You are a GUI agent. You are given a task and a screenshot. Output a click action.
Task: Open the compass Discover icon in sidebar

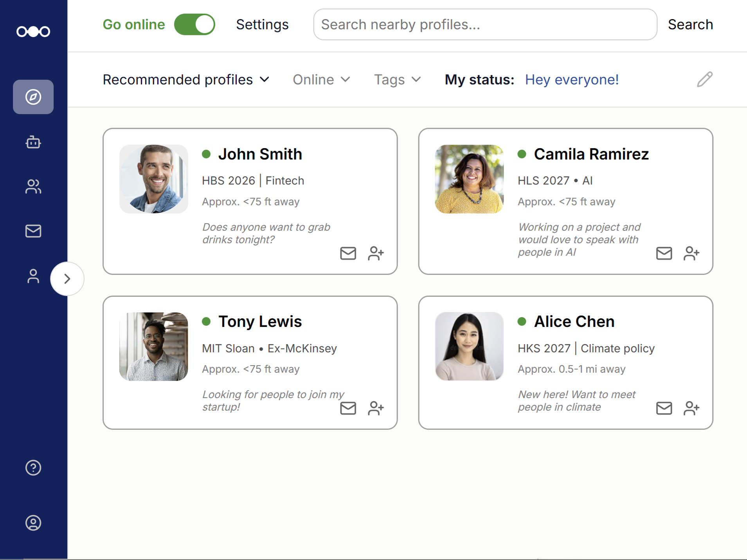click(x=33, y=97)
